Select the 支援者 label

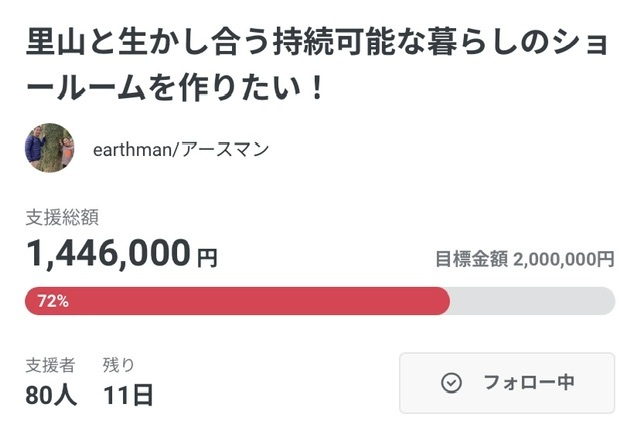tap(50, 365)
